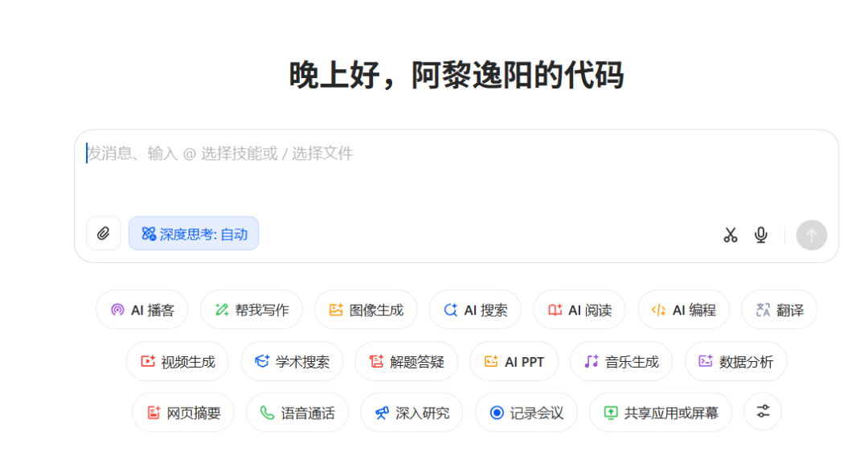This screenshot has height=460, width=868.
Task: Click the paperclip attachment icon
Action: [104, 233]
